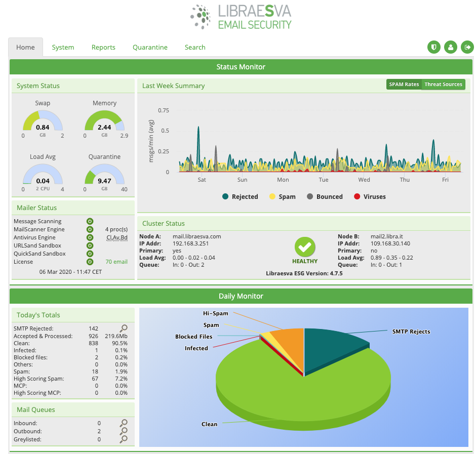
Task: Click the High Scoring Spam count 67
Action: (x=95, y=379)
